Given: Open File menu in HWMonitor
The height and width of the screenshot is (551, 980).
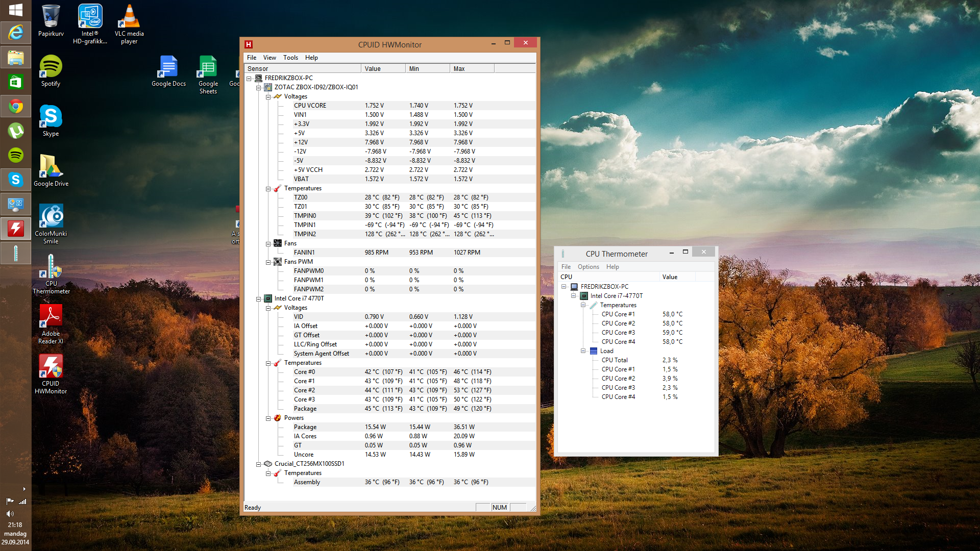Looking at the screenshot, I should [x=252, y=58].
